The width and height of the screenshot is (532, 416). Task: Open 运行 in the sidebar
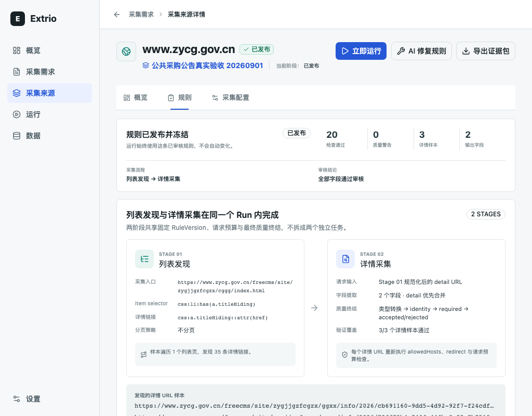point(49,114)
